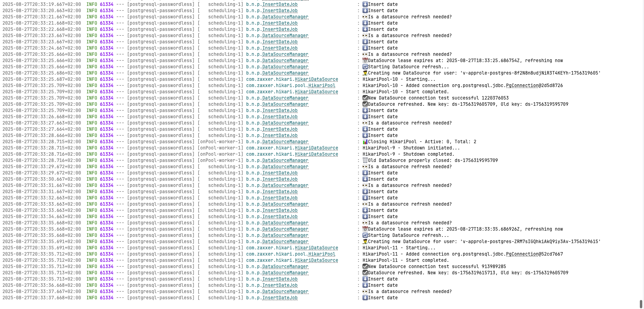Image resolution: width=644 pixels, height=309 pixels.
Task: Open HikariDataSource link on HikariPool-11 Start completed line
Action: 316,260
